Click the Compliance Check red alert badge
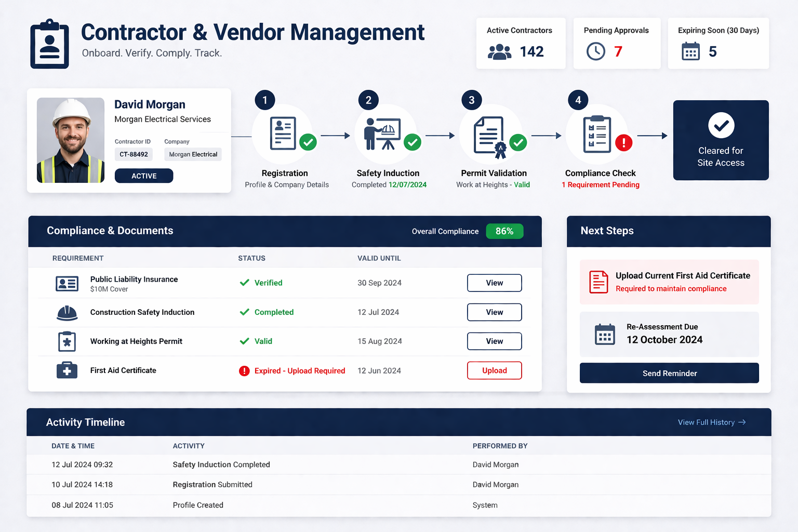The height and width of the screenshot is (532, 798). tap(623, 142)
